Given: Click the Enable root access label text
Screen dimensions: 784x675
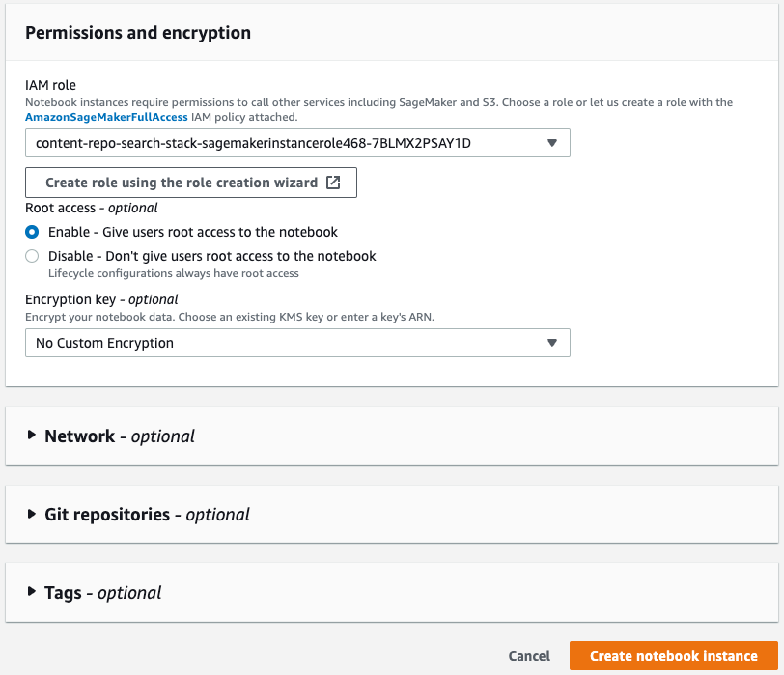Looking at the screenshot, I should 193,232.
